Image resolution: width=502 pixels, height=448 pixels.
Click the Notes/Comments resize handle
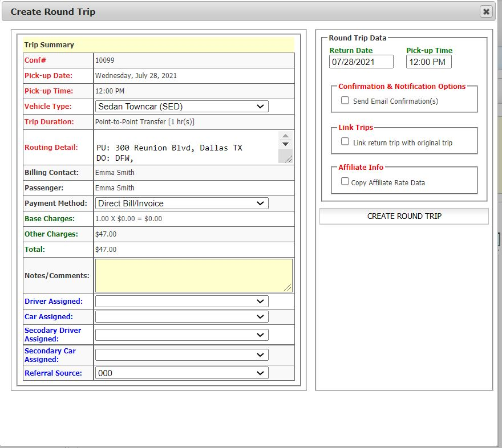click(x=288, y=287)
